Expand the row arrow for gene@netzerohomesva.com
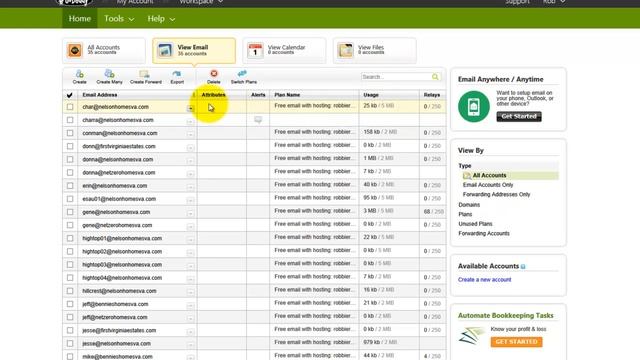Viewport: 640px width, 360px height. click(190, 227)
